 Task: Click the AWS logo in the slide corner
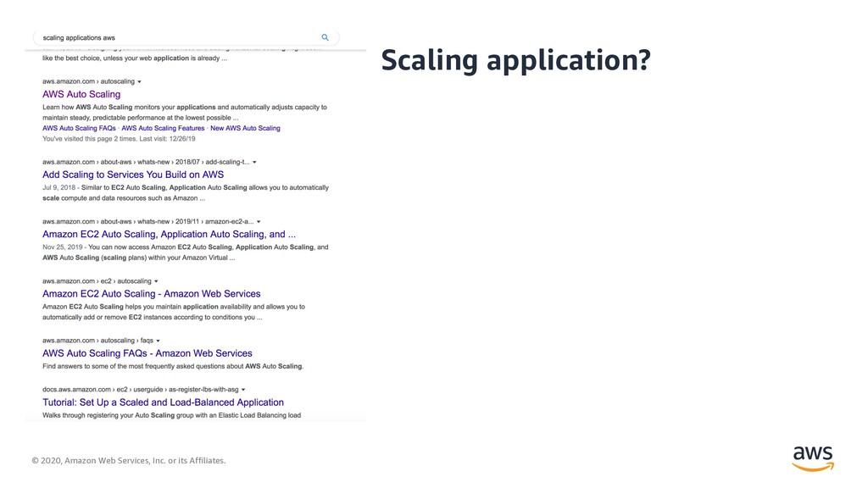[813, 458]
